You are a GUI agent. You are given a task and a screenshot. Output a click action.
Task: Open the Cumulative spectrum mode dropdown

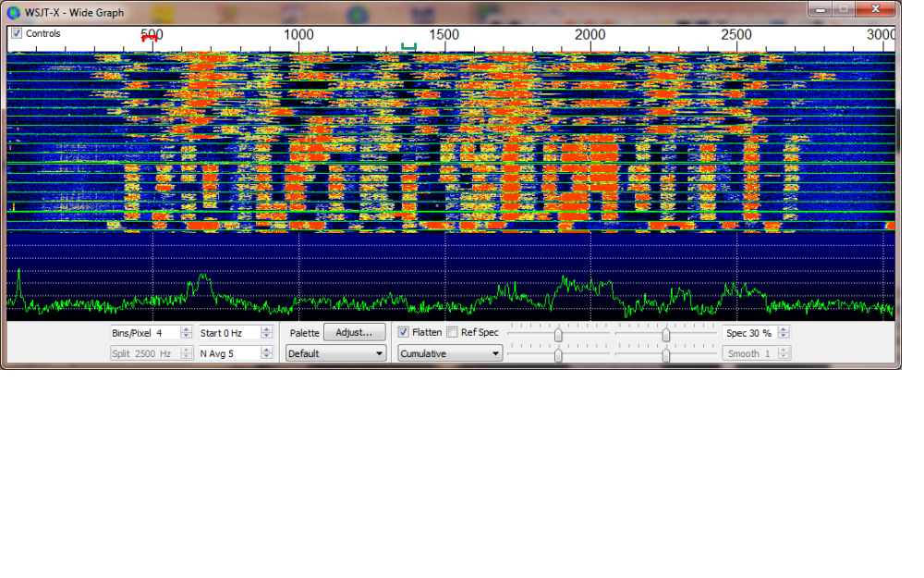tap(450, 353)
